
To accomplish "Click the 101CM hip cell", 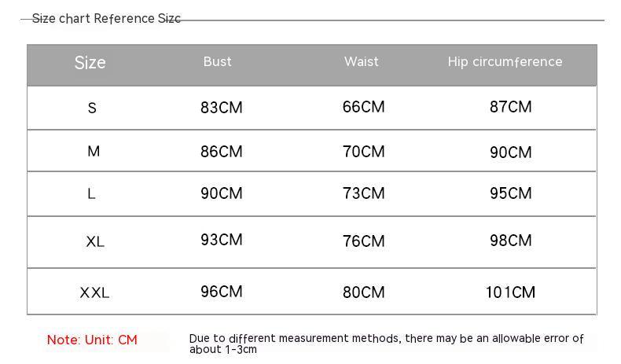I will point(510,292).
